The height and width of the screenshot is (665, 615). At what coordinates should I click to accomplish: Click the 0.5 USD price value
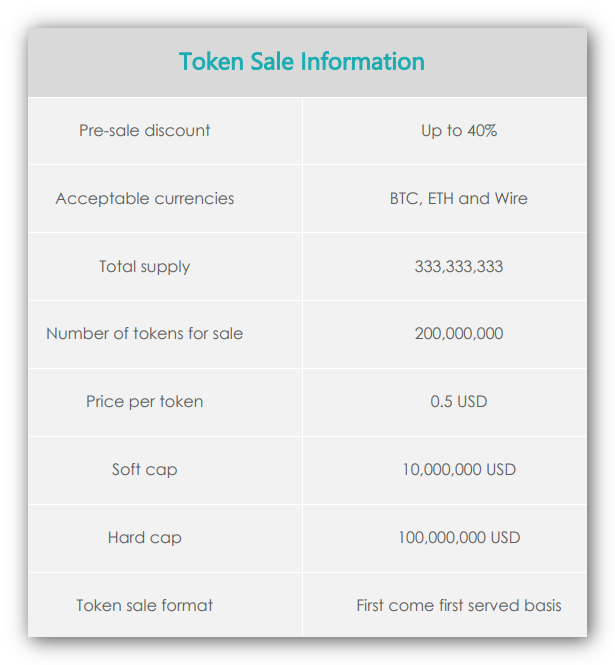pos(458,401)
